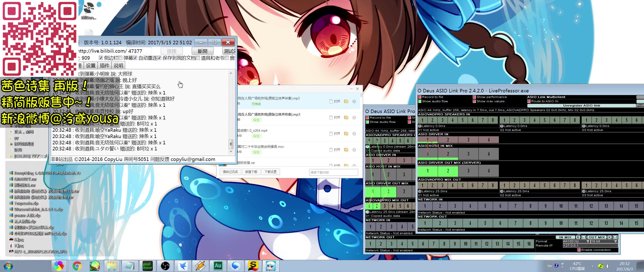644x272 pixels.
Task: Click the 新建下载 button
Action: coord(251,172)
